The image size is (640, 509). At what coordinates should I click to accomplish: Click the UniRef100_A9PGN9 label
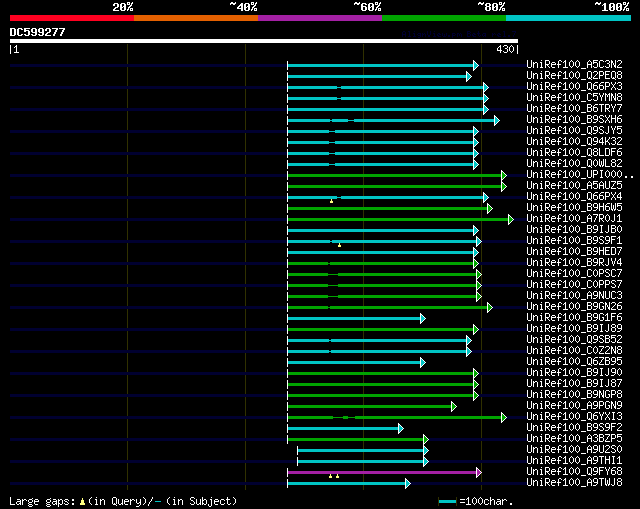coord(574,406)
